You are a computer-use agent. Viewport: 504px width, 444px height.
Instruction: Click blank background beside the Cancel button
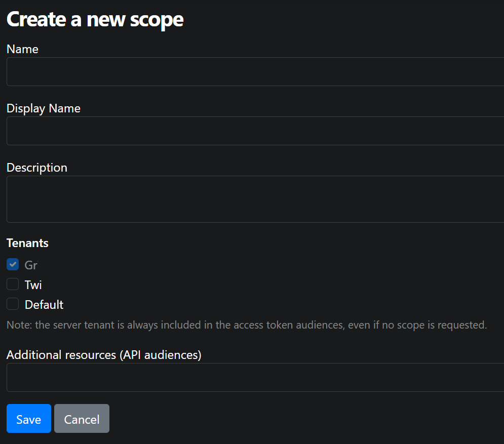tap(289, 418)
